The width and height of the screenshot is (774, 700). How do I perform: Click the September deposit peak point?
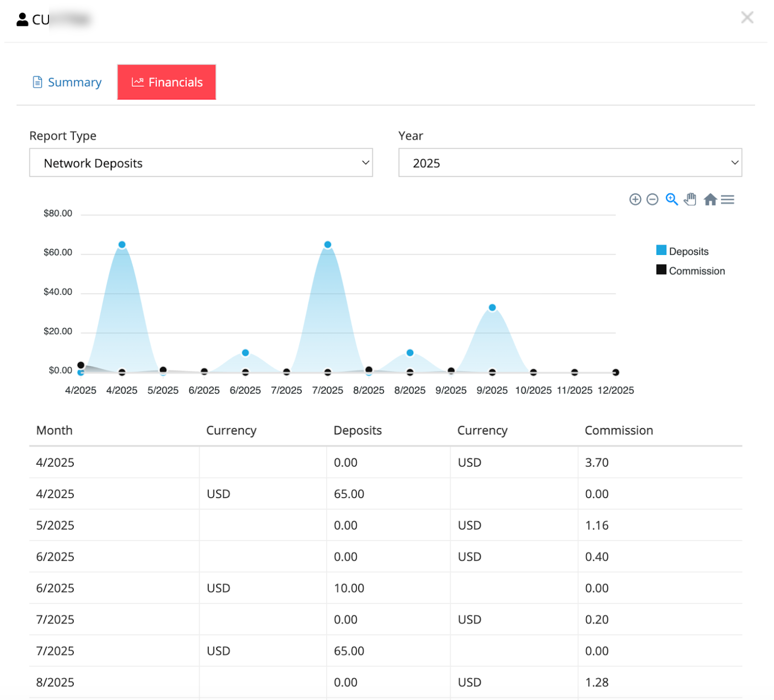pyautogui.click(x=492, y=307)
